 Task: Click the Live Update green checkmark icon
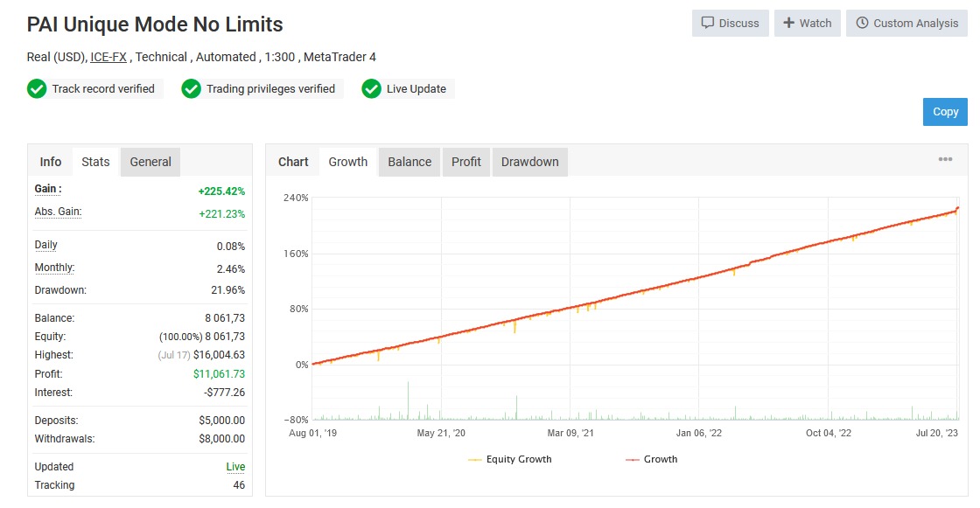point(371,89)
